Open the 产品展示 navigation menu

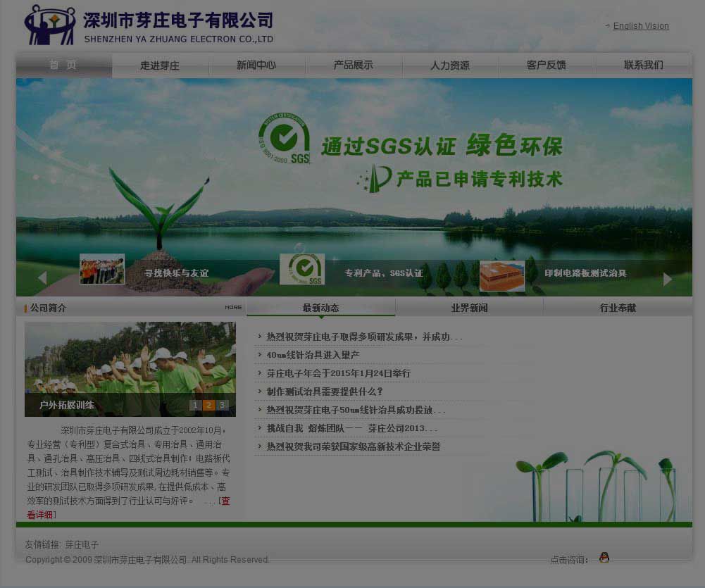(x=353, y=65)
